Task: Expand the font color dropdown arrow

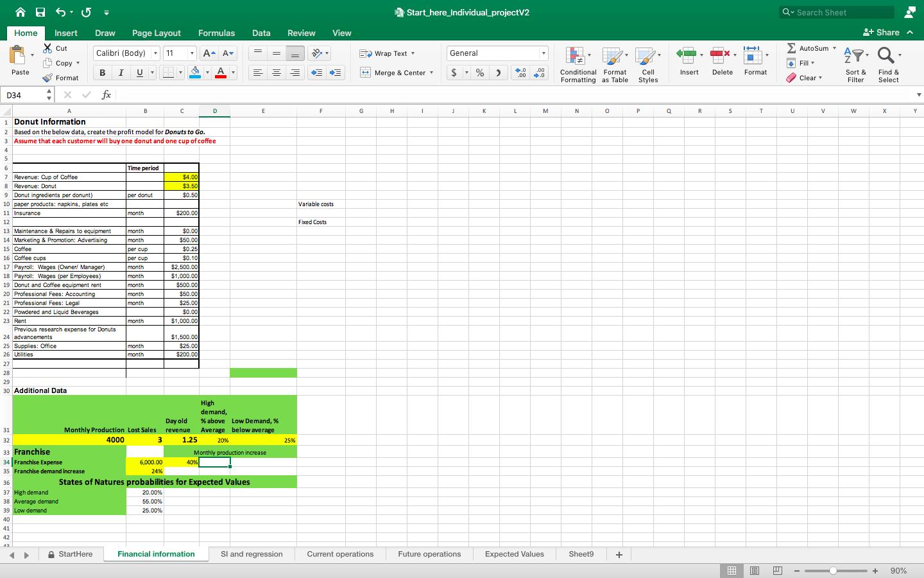Action: [x=233, y=73]
